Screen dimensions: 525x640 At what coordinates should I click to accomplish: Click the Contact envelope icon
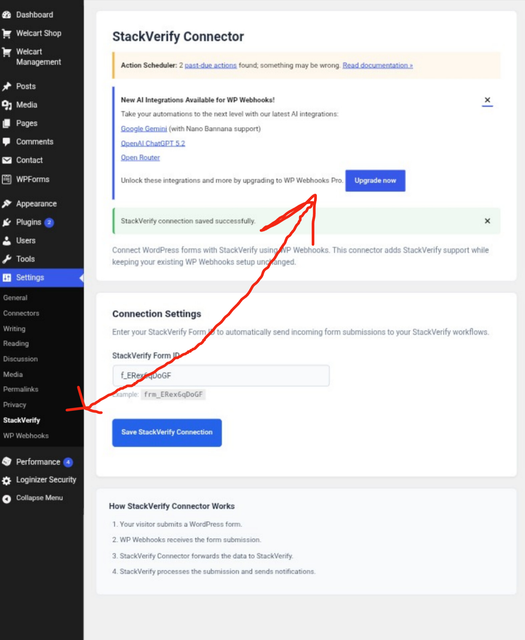tap(7, 160)
